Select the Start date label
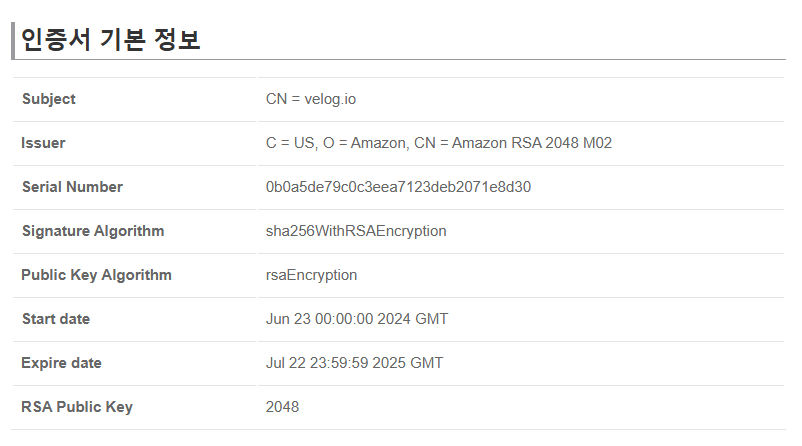802x446 pixels. (56, 319)
